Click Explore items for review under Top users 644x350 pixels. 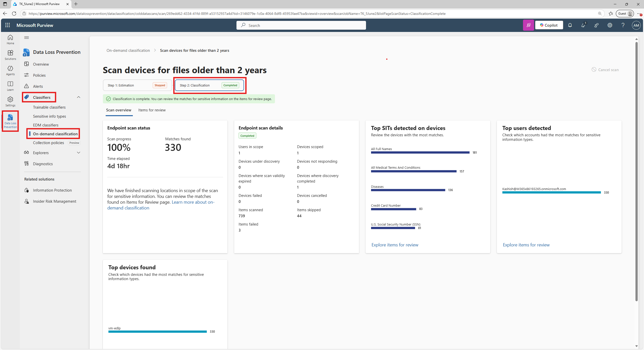526,245
